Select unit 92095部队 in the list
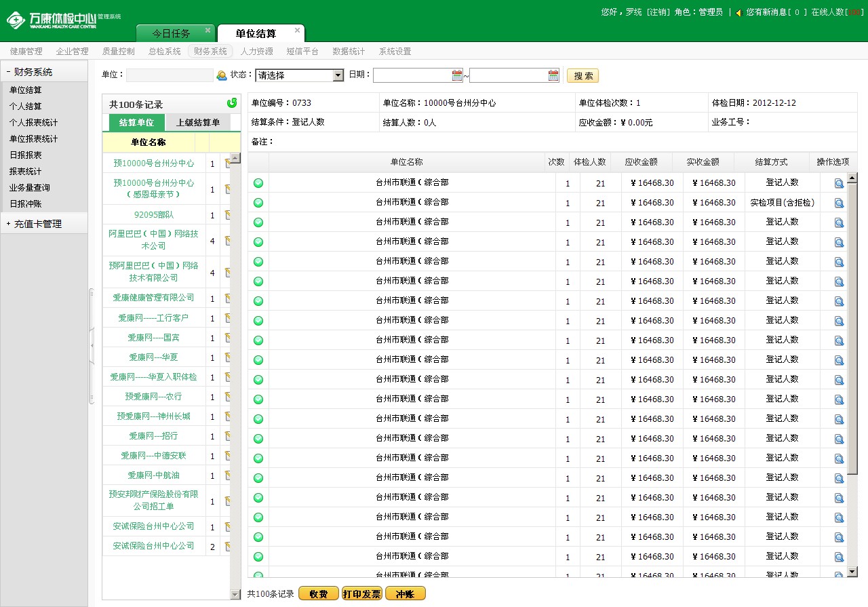Screen dimensions: 868x607 (154, 215)
